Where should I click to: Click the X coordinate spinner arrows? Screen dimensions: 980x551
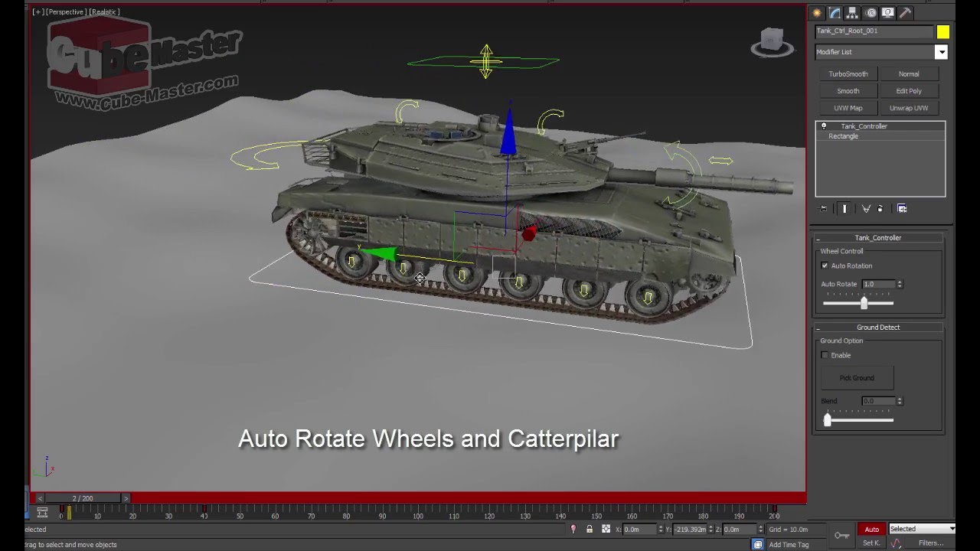click(661, 529)
